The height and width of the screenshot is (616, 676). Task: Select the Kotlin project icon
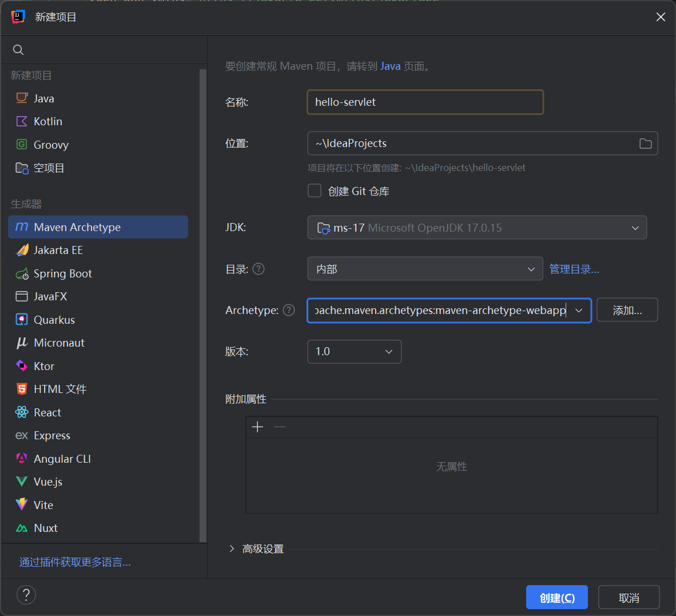[x=22, y=121]
